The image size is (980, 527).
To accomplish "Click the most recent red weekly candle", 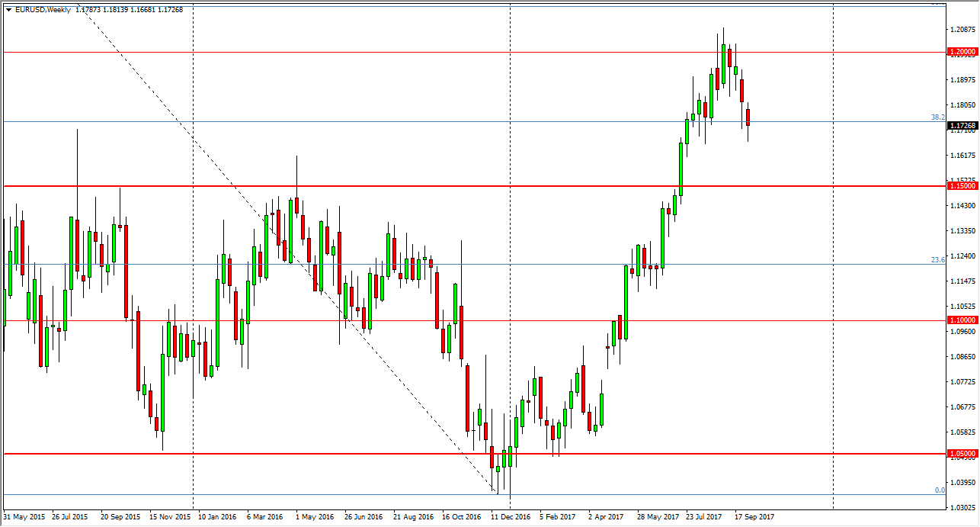I will pyautogui.click(x=748, y=117).
